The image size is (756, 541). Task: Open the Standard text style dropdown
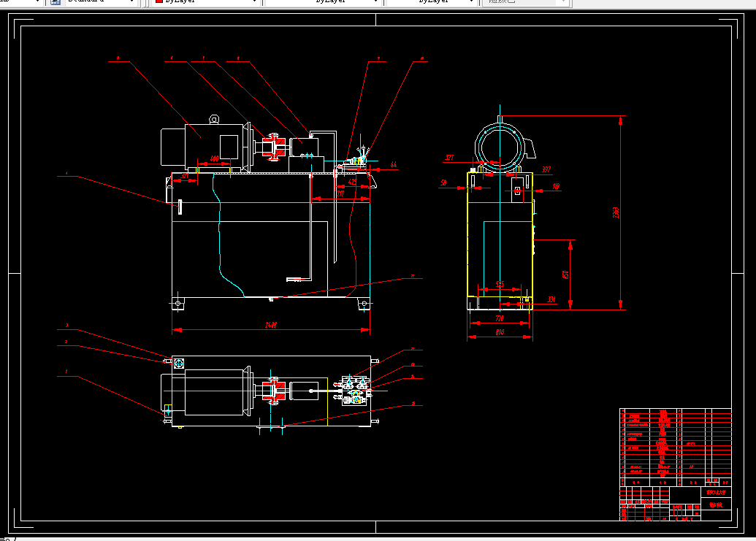[x=101, y=2]
